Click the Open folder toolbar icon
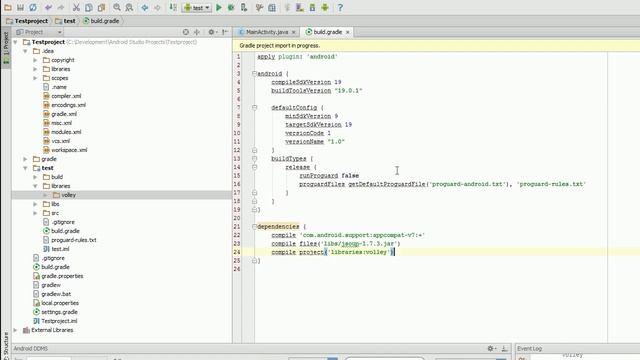Screen dimensions: 640x360 click(8, 7)
